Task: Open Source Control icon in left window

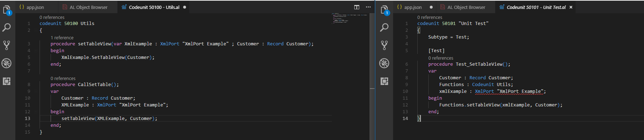Action: pos(6,45)
